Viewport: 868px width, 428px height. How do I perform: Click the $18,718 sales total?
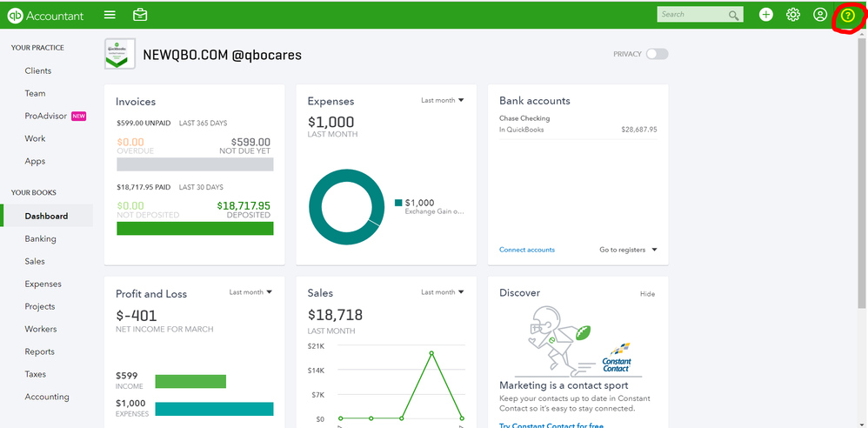335,315
